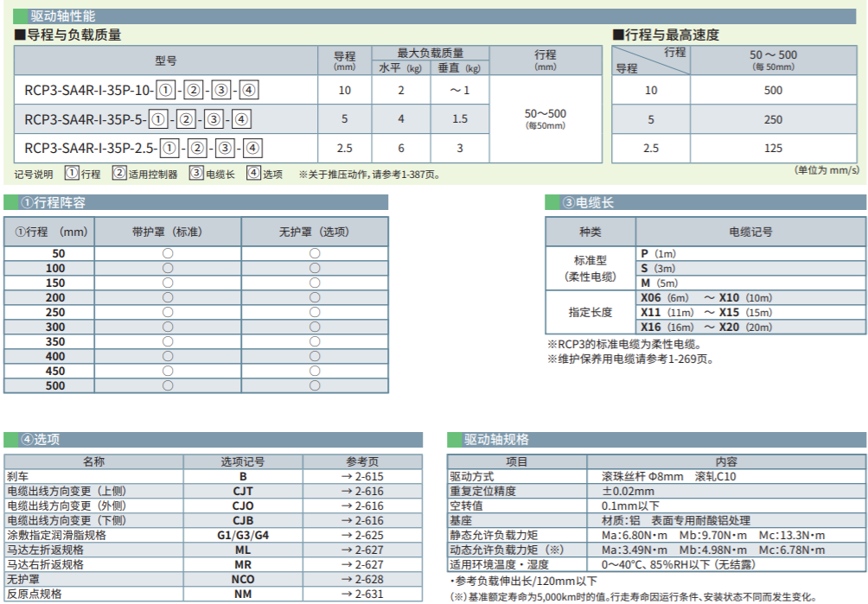Open reference page →2-631
Image resolution: width=868 pixels, height=604 pixels.
click(362, 594)
